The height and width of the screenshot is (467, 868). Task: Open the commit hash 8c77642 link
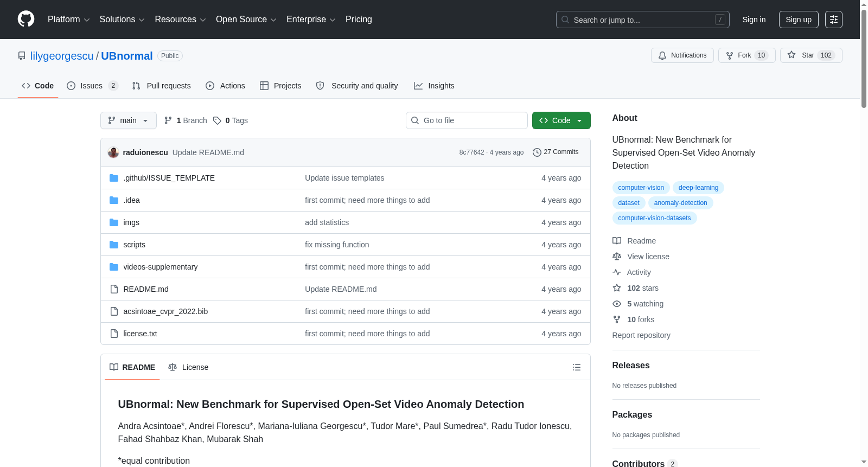471,152
